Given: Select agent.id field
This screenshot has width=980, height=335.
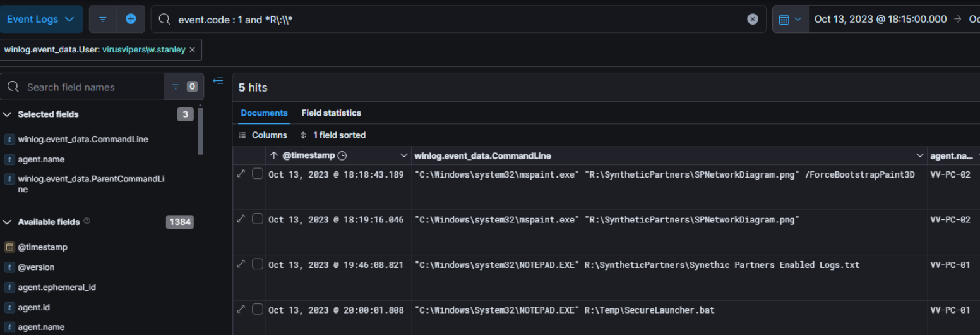Looking at the screenshot, I should click(x=33, y=308).
